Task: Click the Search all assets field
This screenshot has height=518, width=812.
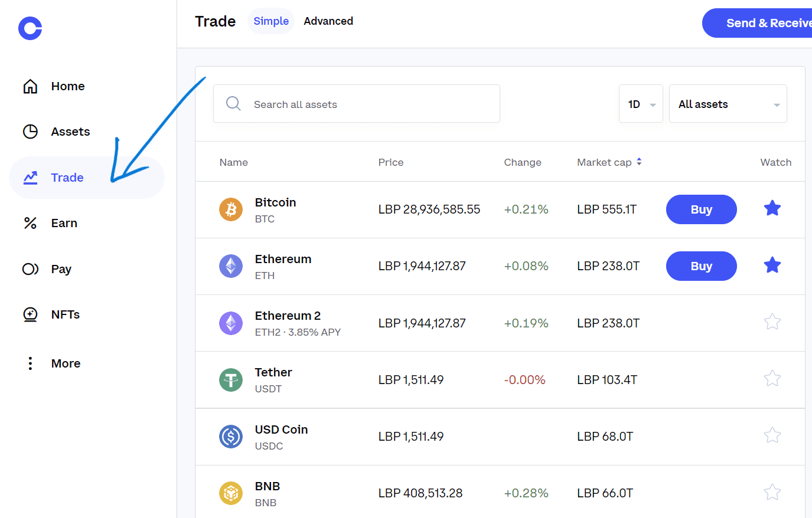Action: pos(357,104)
